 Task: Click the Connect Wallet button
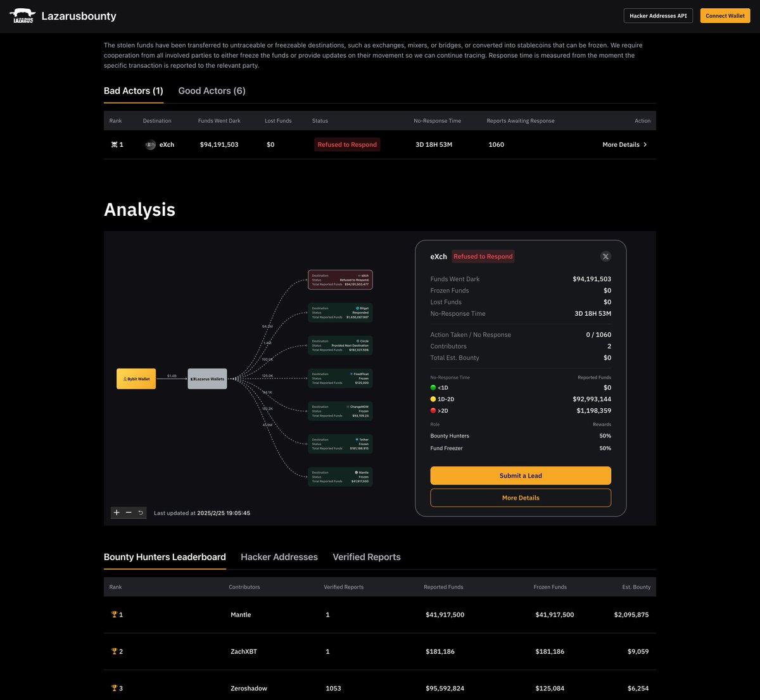(725, 15)
